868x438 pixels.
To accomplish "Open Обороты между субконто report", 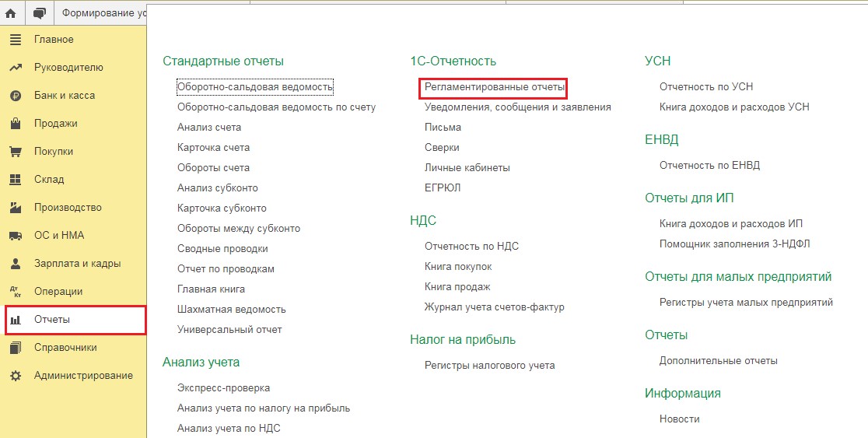I will [239, 228].
